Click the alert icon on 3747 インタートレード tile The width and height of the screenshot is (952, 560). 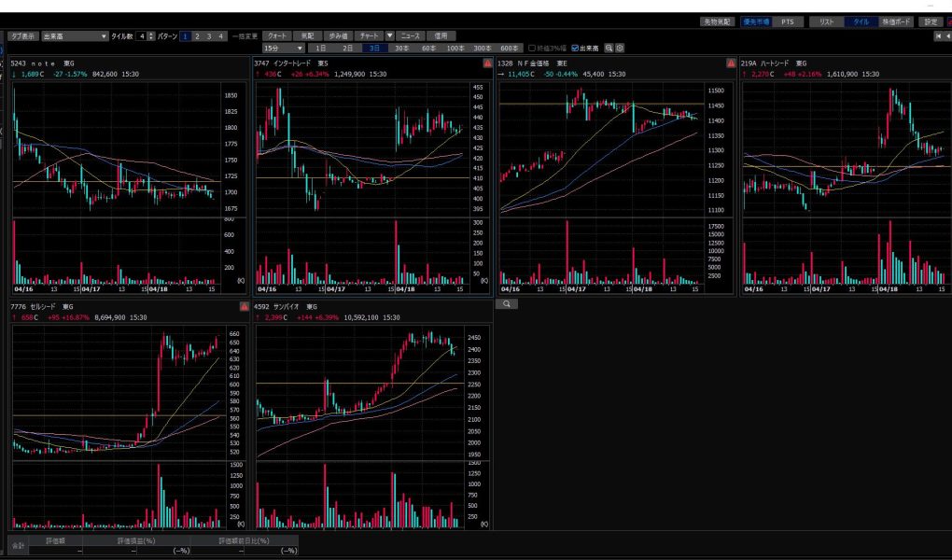pyautogui.click(x=488, y=63)
